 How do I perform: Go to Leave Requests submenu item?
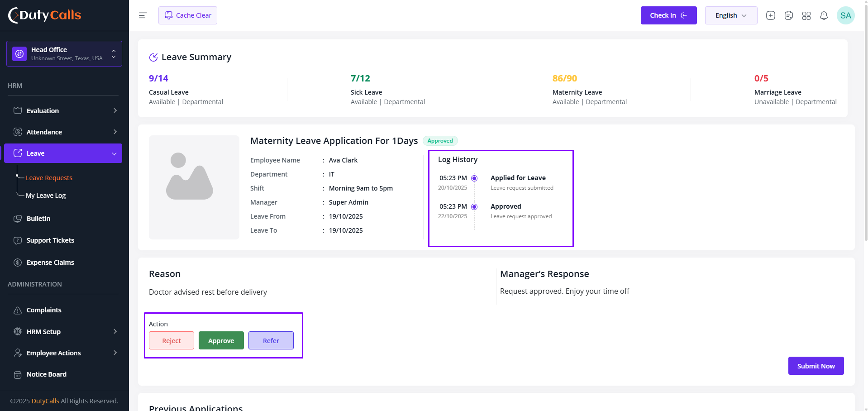tap(49, 178)
